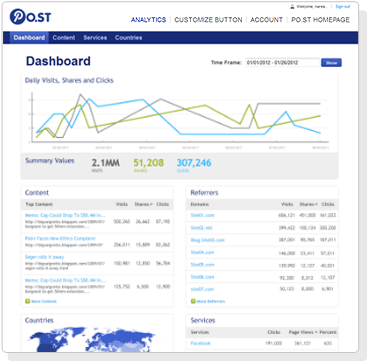Click the Content panel heading
The image size is (368, 361).
[x=37, y=193]
